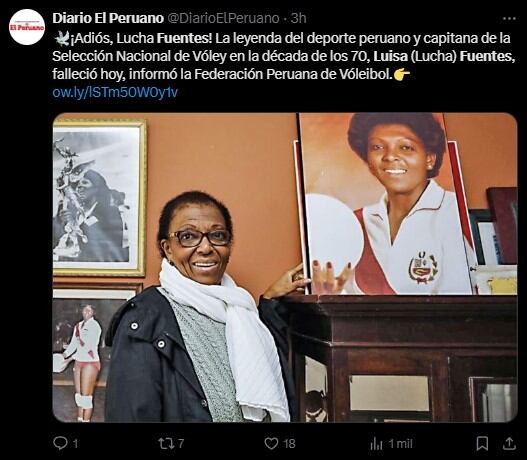View the 18 likes count
The height and width of the screenshot is (460, 527).
[289, 444]
